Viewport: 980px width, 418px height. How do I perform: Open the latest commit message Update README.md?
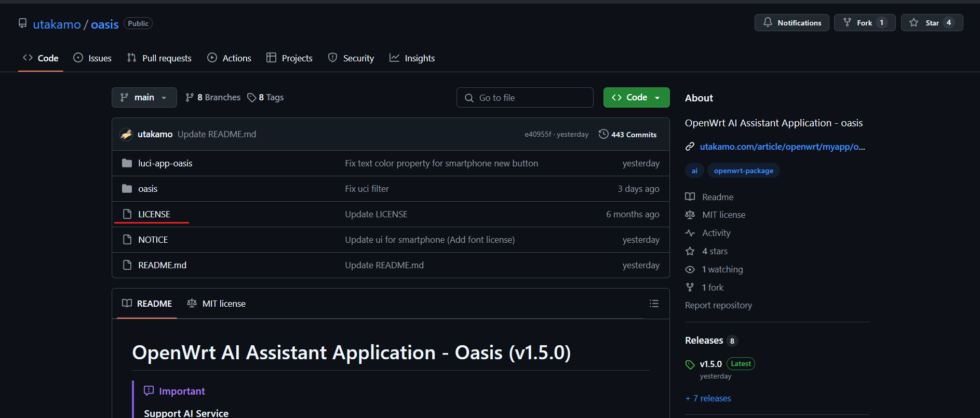(217, 135)
